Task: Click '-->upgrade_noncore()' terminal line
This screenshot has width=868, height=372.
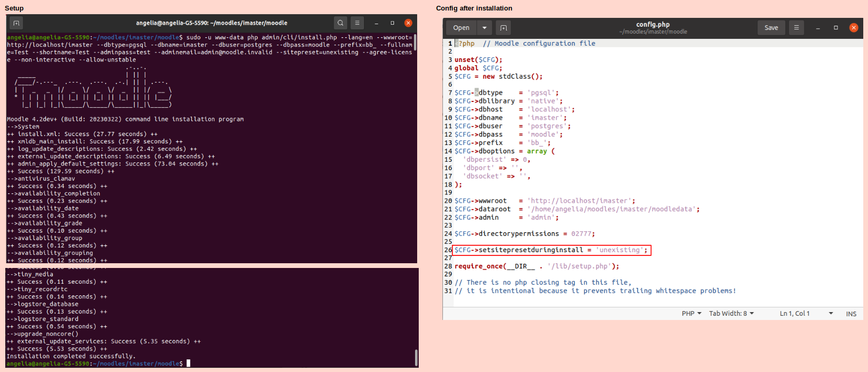Action: tap(42, 334)
